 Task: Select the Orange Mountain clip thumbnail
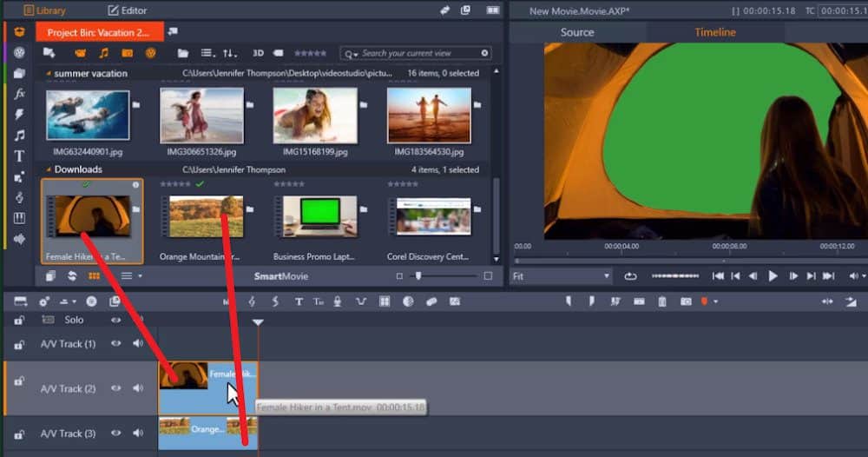point(206,216)
